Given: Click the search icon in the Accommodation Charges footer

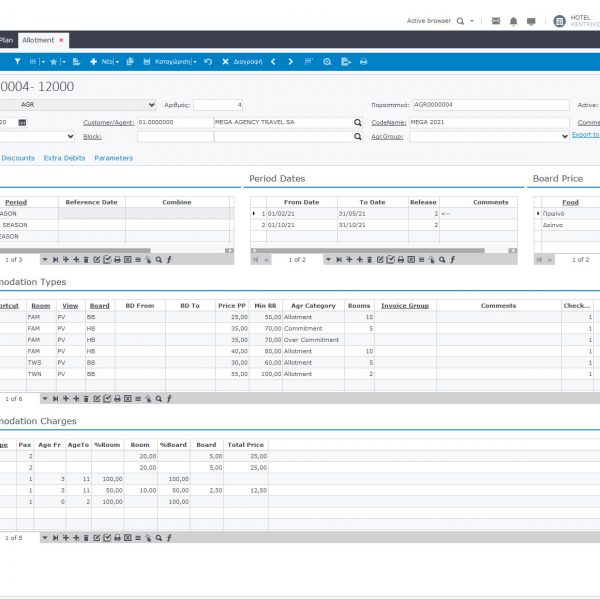Looking at the screenshot, I should pos(158,538).
